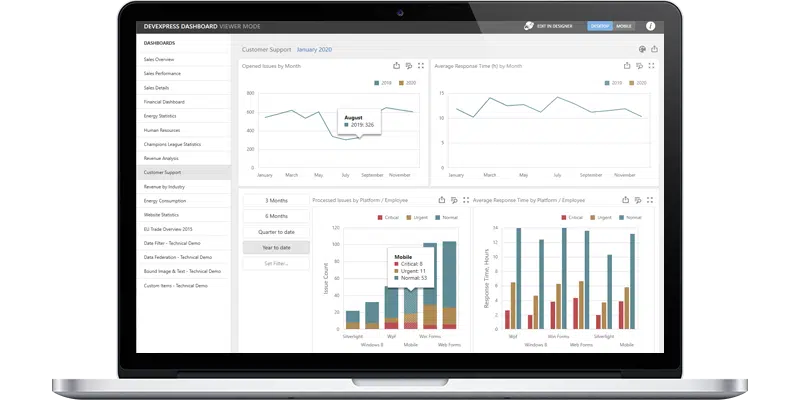Open EU Trade Overview 2015 dashboard
The width and height of the screenshot is (800, 400).
click(184, 229)
